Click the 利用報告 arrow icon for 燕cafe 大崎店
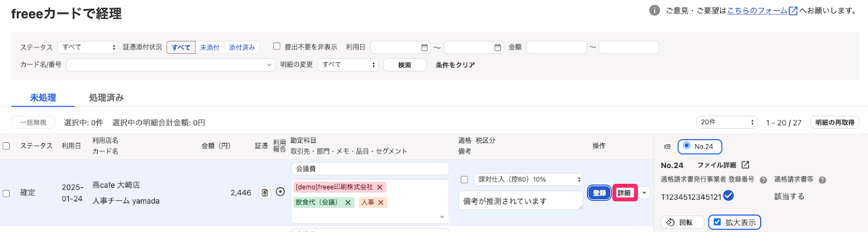868x232 pixels. pos(280,192)
